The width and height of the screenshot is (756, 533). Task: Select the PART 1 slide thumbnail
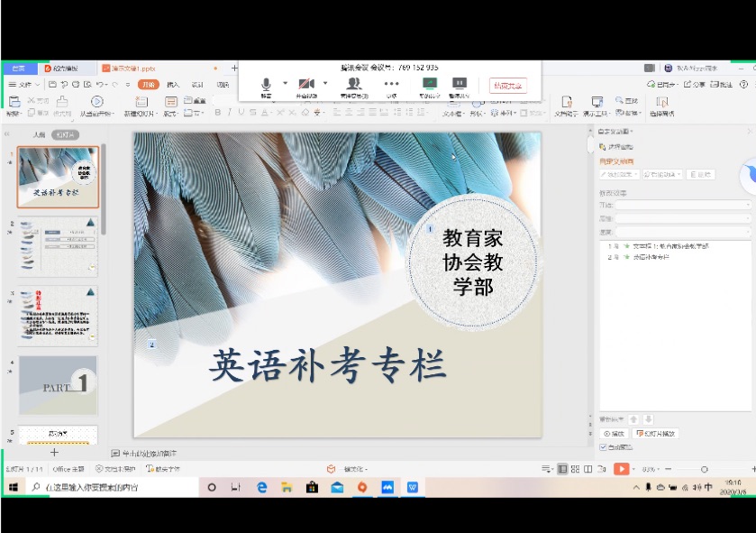coord(59,385)
